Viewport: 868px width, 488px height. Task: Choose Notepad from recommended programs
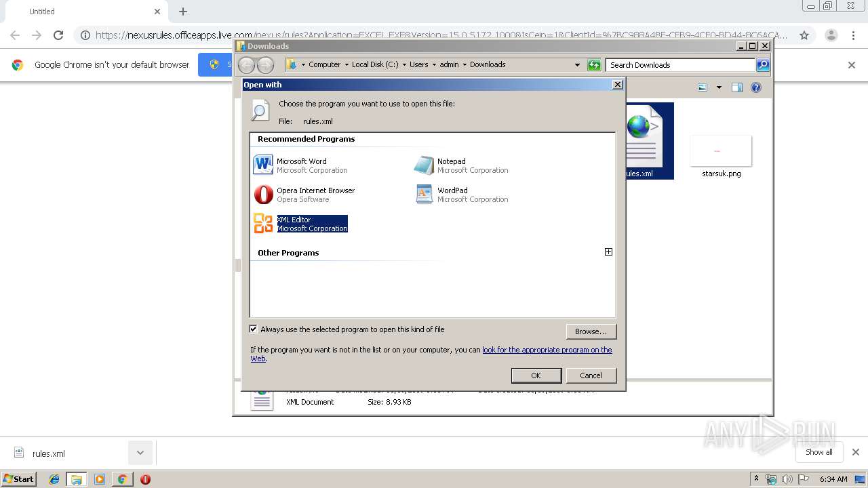coord(461,165)
